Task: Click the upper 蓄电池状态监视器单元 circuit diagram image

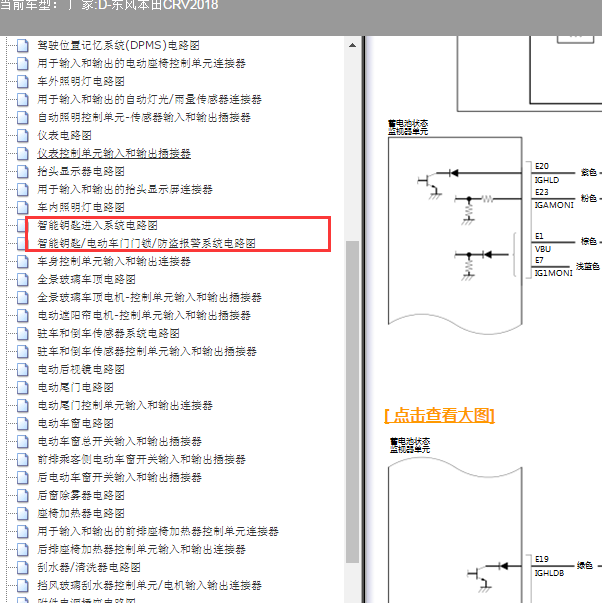Action: click(x=495, y=227)
